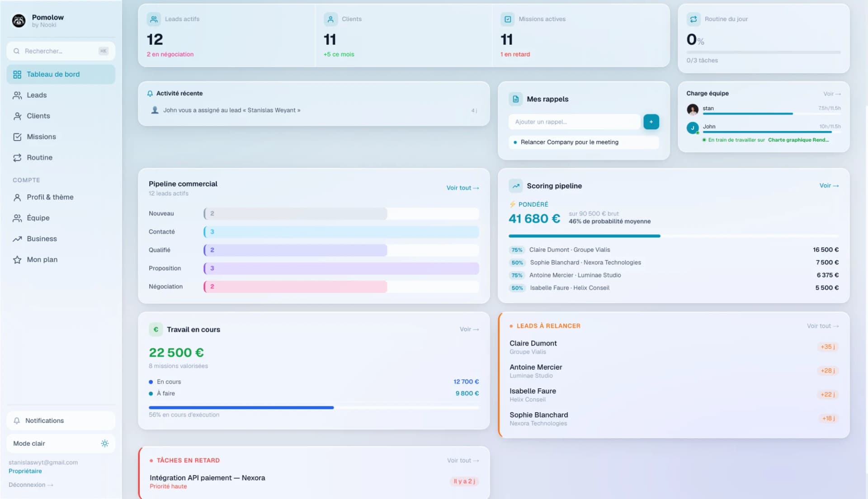
Task: Click the Missions checkbox icon in sidebar
Action: [x=17, y=137]
